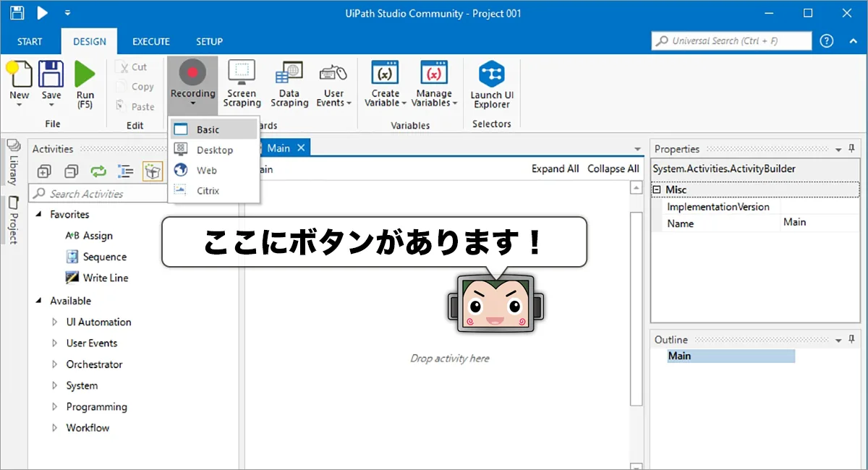868x470 pixels.
Task: Click the Cut command
Action: coord(132,67)
